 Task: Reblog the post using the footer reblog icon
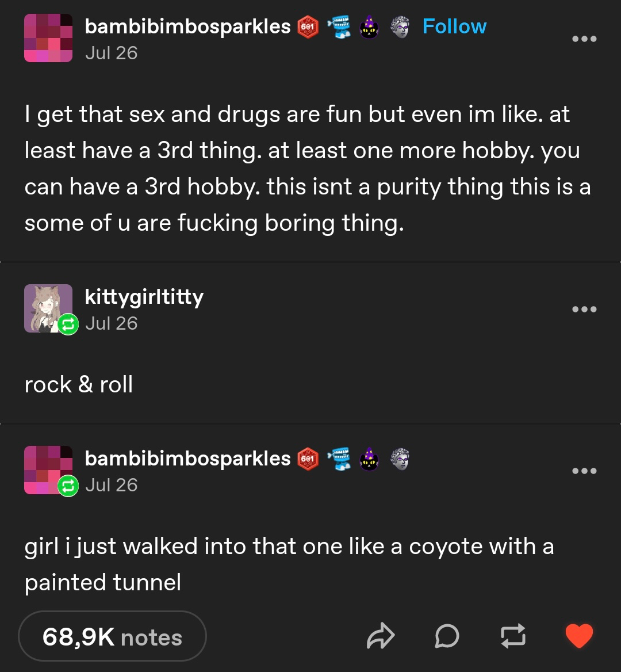coord(513,636)
